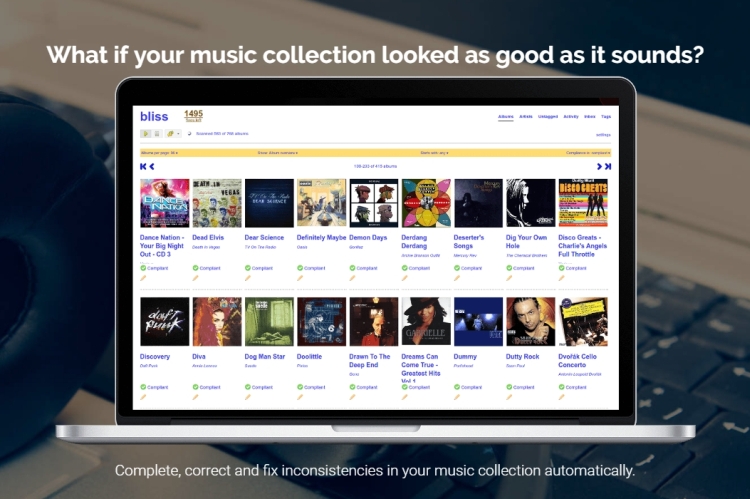The width and height of the screenshot is (750, 499).
Task: Open the Derdang Derdang album cover thumbnail
Action: tap(426, 203)
